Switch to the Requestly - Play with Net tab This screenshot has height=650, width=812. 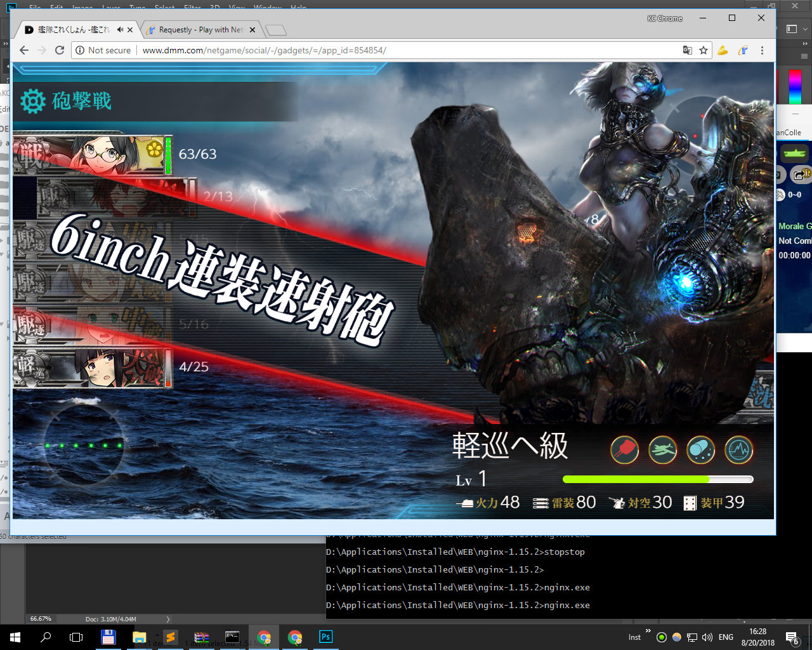pyautogui.click(x=200, y=29)
